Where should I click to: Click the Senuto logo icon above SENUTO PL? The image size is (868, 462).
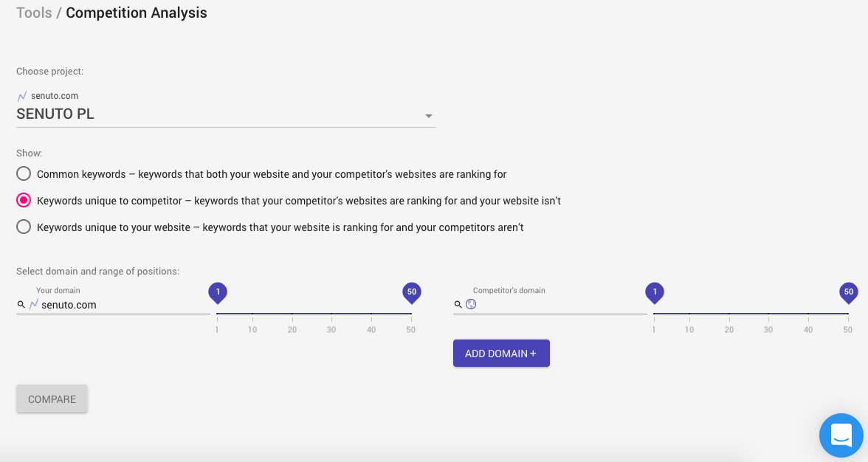coord(22,96)
